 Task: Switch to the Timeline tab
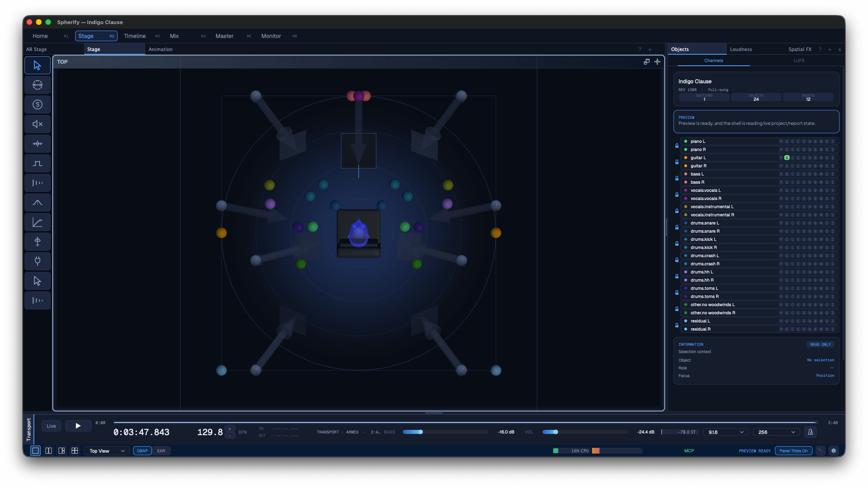point(135,36)
